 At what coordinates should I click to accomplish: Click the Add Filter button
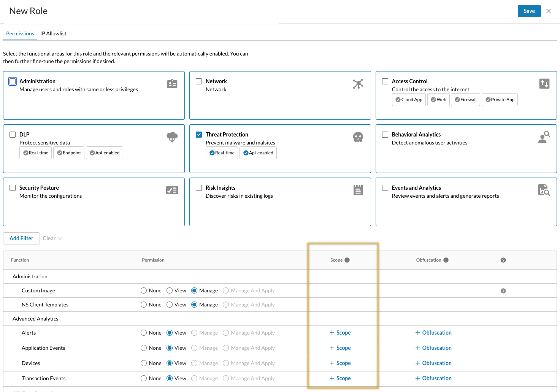tap(21, 238)
